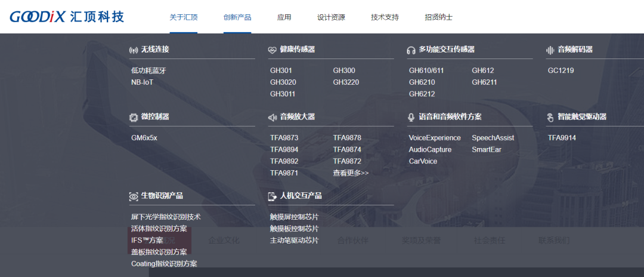Open TFA9871 amplifier
The height and width of the screenshot is (277, 644).
coord(284,173)
